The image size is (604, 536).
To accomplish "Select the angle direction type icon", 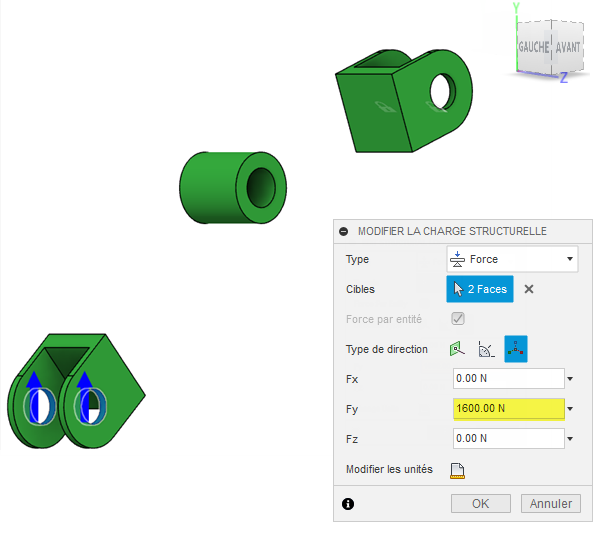I will [486, 349].
